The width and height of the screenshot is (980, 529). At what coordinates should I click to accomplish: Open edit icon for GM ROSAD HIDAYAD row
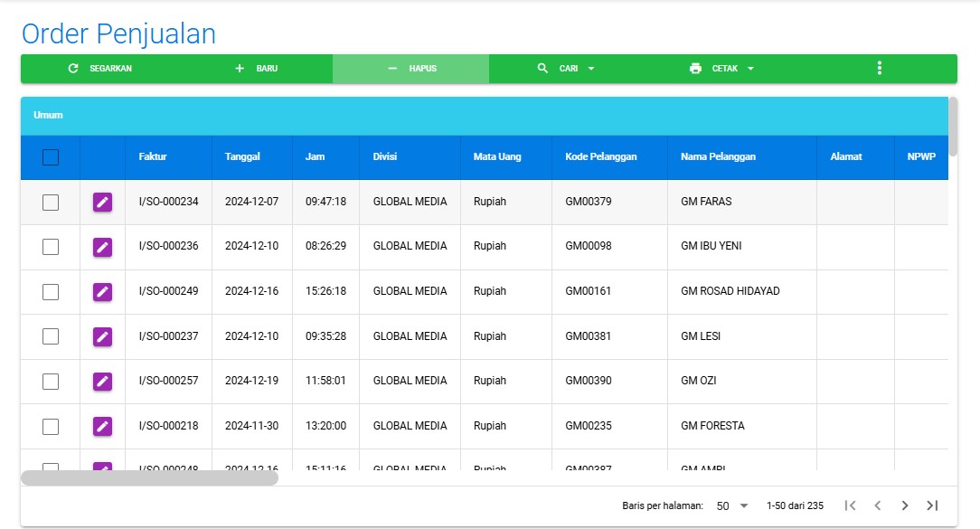coord(102,292)
